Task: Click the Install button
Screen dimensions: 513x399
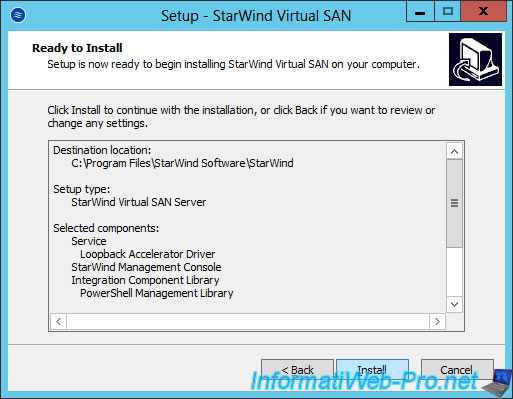Action: [372, 370]
